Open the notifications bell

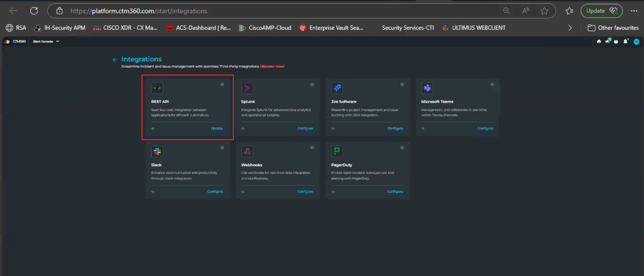pyautogui.click(x=626, y=41)
